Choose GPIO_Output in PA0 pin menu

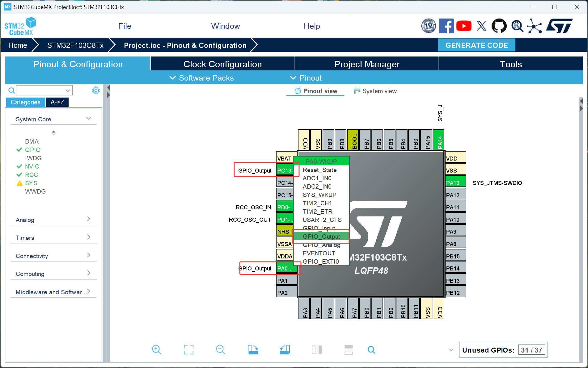tap(321, 236)
